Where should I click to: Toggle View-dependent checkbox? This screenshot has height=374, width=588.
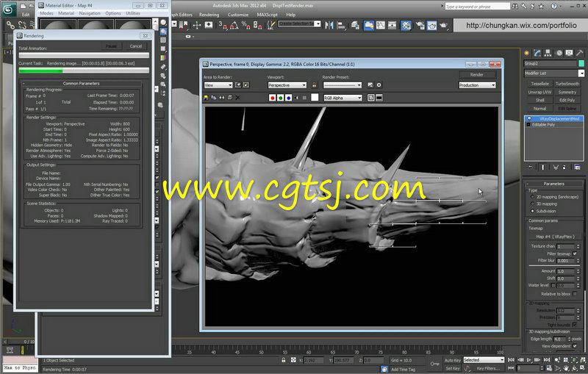pos(575,346)
